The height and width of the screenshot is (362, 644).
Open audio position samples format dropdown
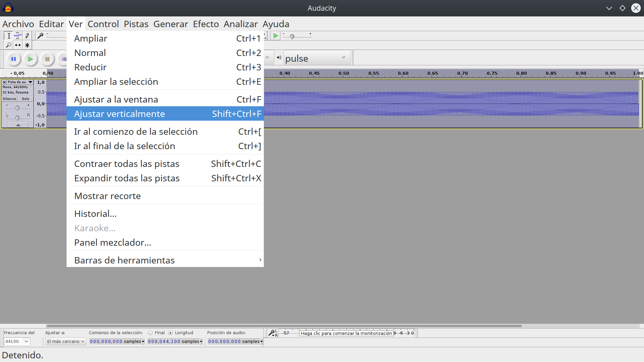pos(261,342)
